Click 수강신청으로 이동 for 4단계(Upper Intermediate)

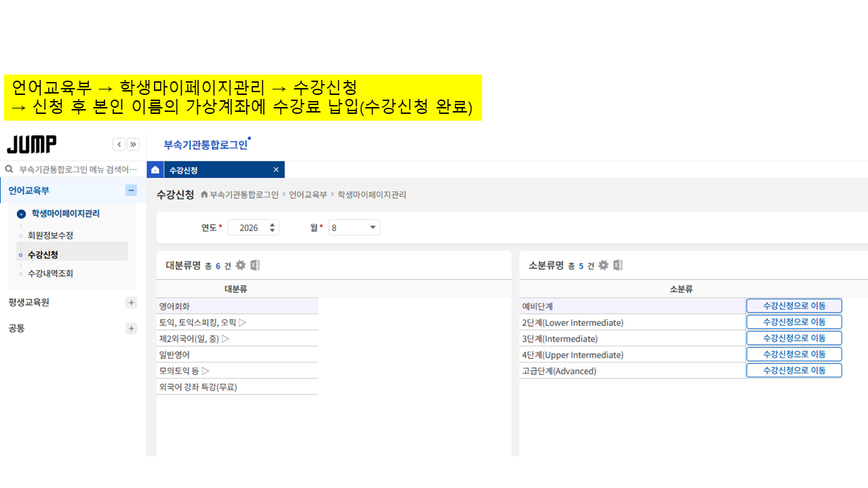coord(794,354)
